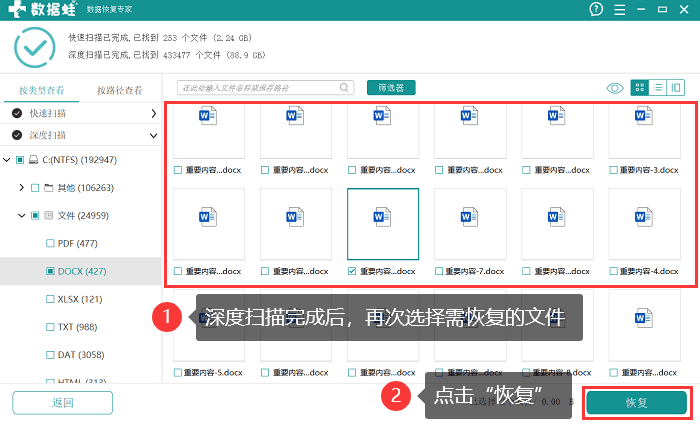Select PDF (477) in the type tree
The image size is (700, 427).
coord(78,243)
